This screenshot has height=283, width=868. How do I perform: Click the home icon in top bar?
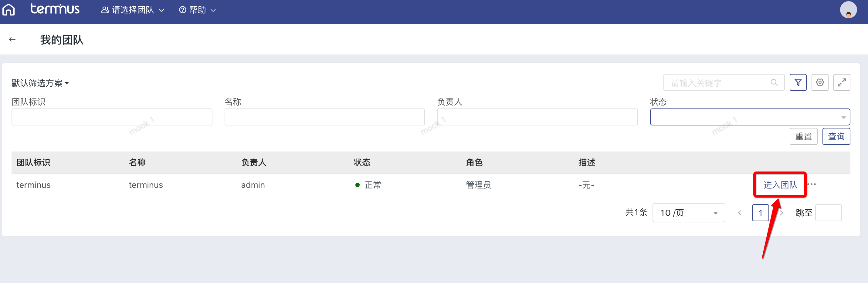(x=9, y=10)
